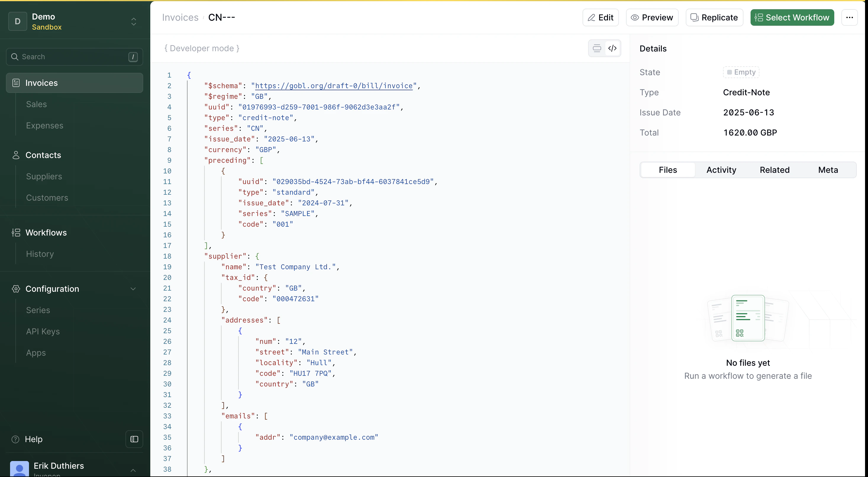The height and width of the screenshot is (477, 868).
Task: Click the Configuration gear icon
Action: (16, 289)
